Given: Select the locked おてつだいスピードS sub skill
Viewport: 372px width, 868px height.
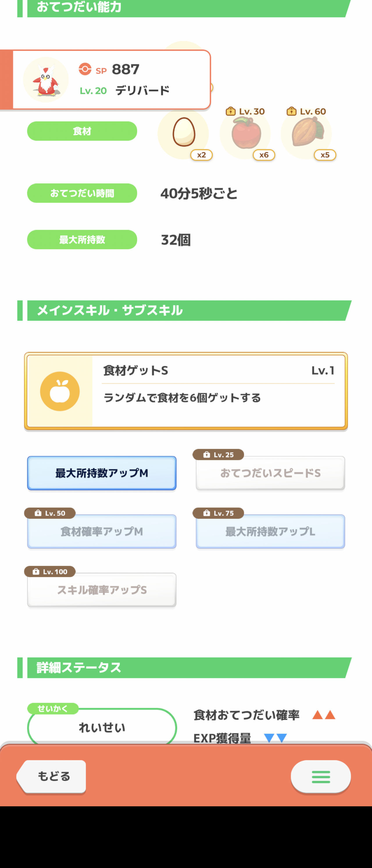Looking at the screenshot, I should [270, 473].
